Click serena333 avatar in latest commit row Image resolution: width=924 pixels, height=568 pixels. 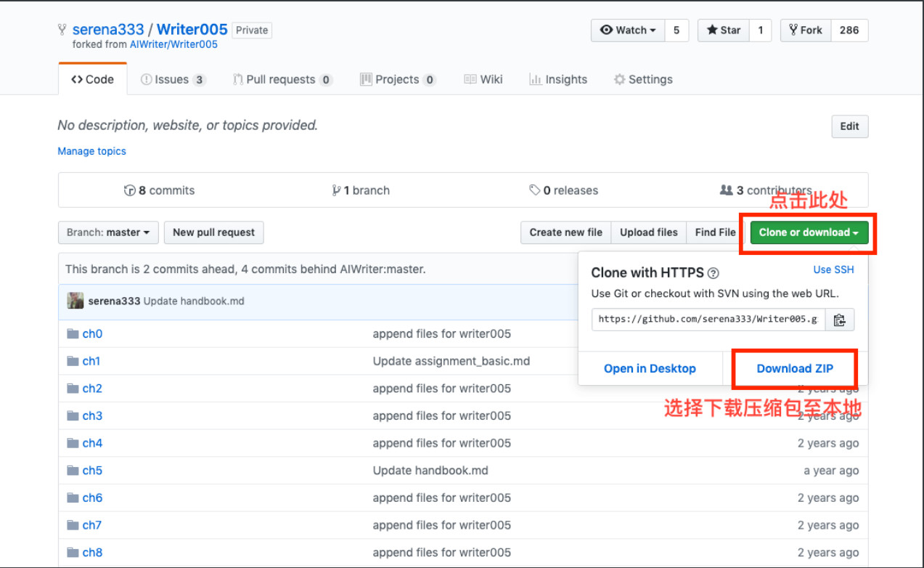tap(75, 301)
